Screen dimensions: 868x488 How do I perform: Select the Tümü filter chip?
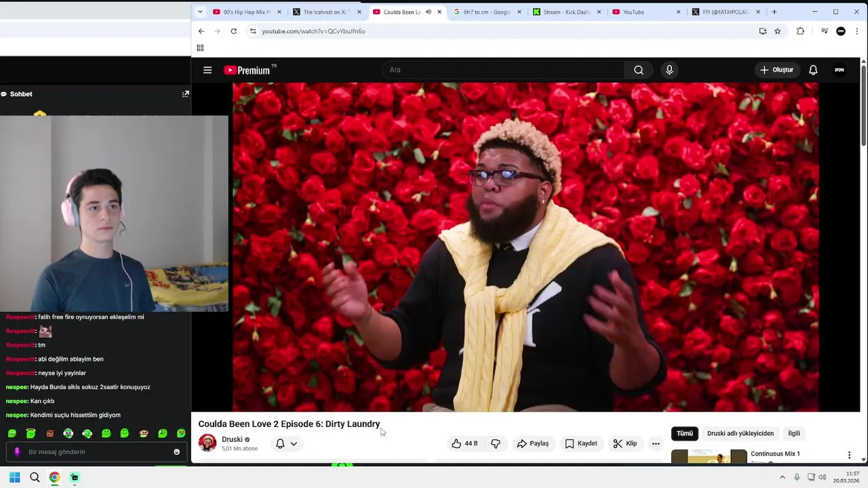coord(685,434)
